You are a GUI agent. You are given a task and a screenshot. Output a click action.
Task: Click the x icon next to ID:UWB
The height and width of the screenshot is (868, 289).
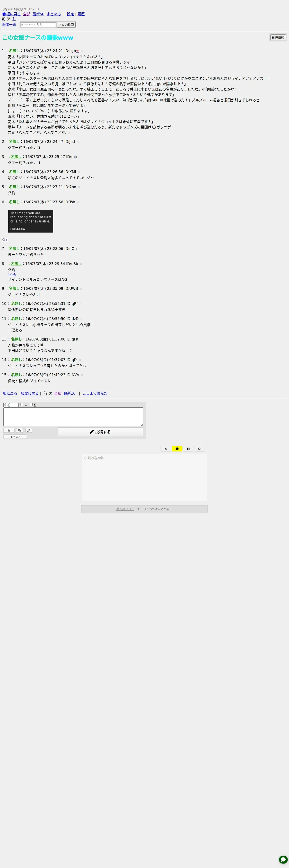tap(81, 289)
